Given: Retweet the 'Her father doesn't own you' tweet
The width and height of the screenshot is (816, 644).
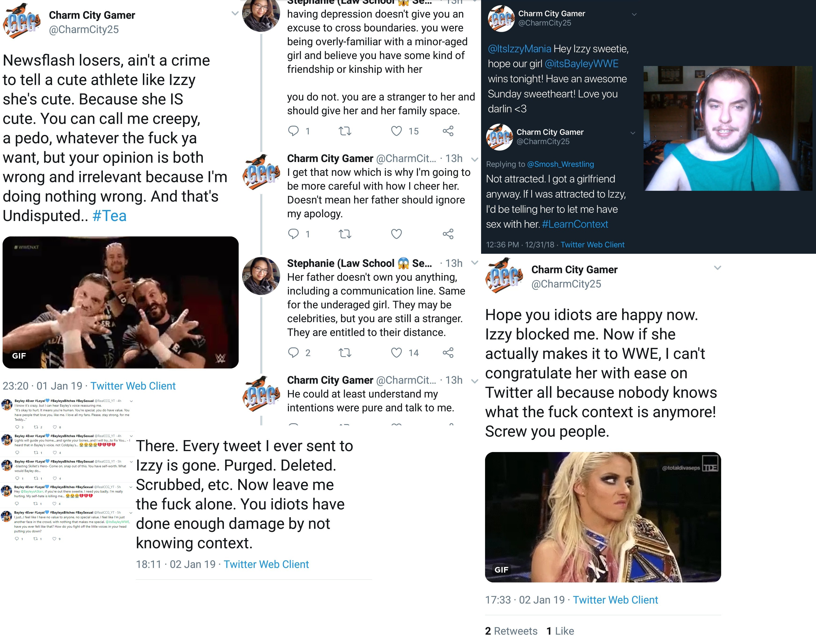Looking at the screenshot, I should (x=345, y=353).
